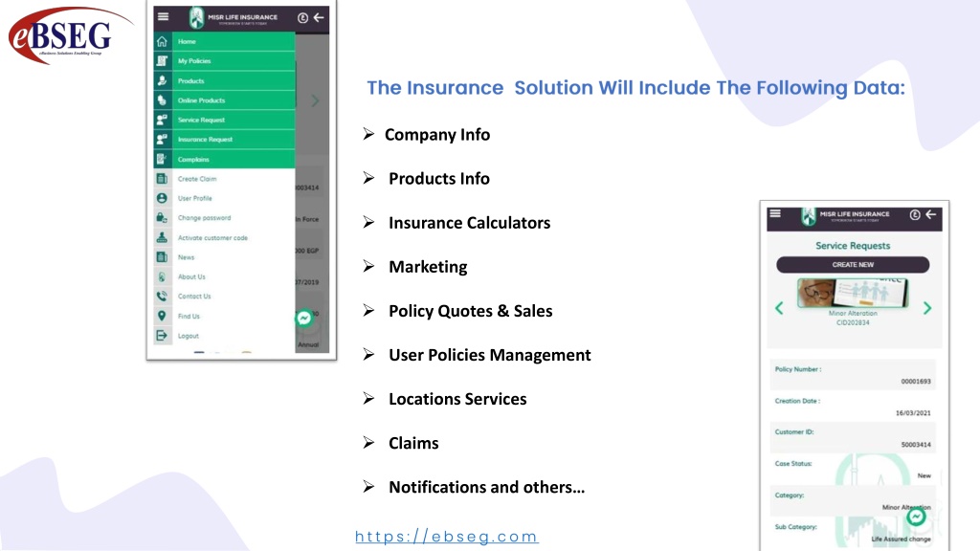The image size is (980, 551).
Task: Open About Us in the side menu
Action: click(x=191, y=276)
